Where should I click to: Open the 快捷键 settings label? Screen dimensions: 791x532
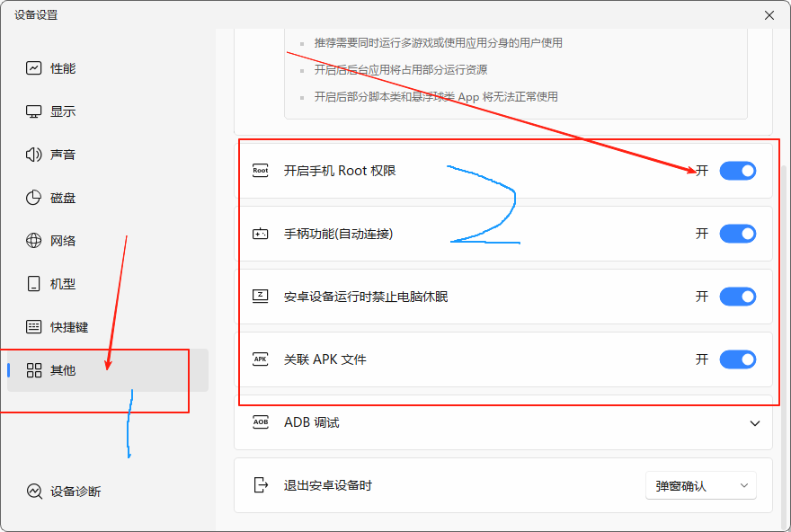[x=69, y=327]
